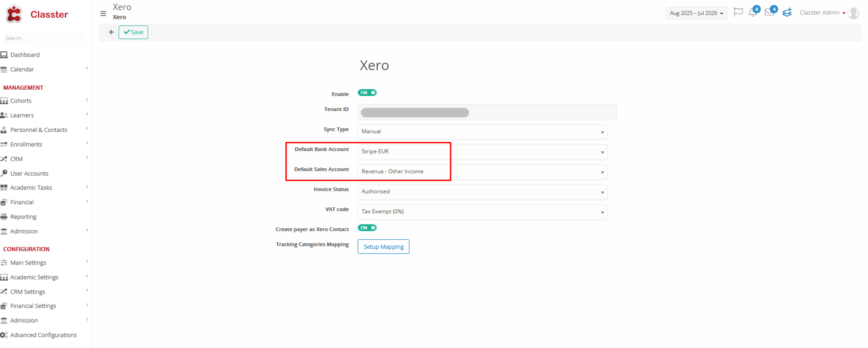Open the Learners menu item
This screenshot has width=868, height=348.
pos(22,115)
